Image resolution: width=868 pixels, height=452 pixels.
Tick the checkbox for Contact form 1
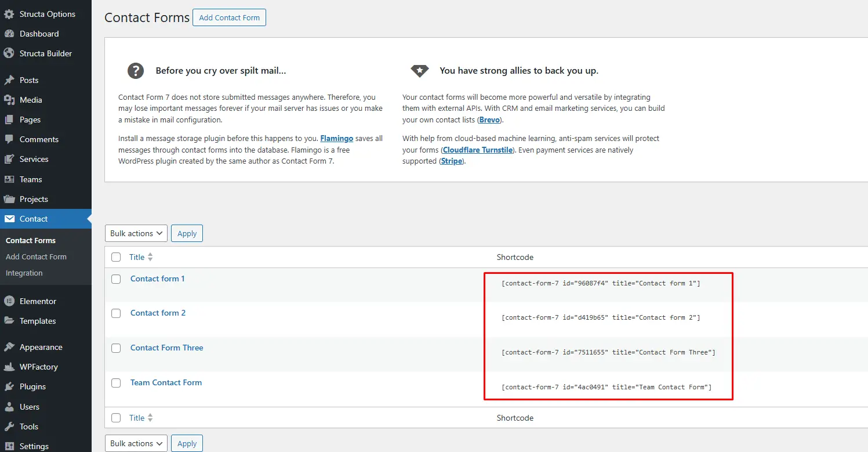tap(116, 279)
